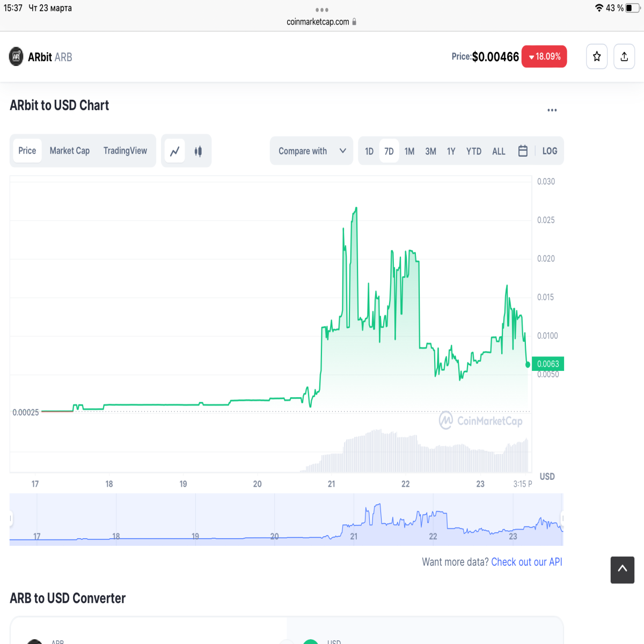Tap the three dots above the address bar
The height and width of the screenshot is (644, 644).
pyautogui.click(x=322, y=10)
